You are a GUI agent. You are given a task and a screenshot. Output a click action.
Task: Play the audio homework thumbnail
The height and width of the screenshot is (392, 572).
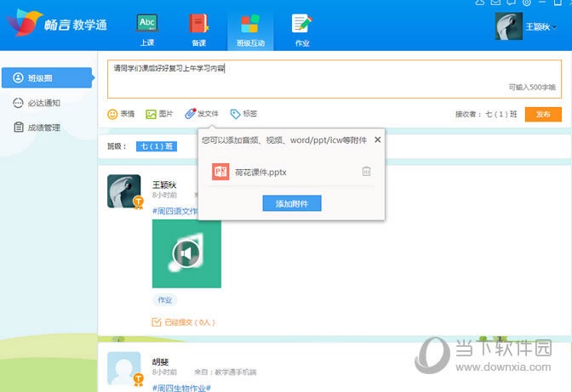(186, 253)
